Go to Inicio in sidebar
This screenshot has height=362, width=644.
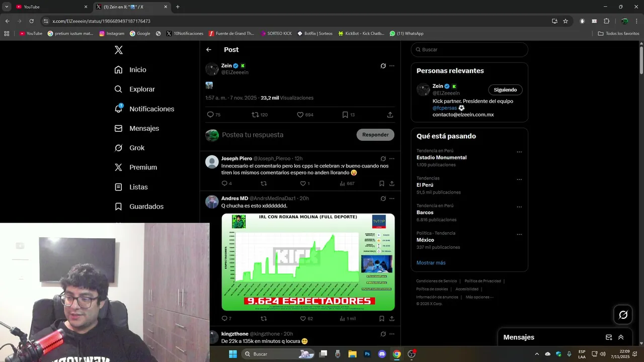click(x=131, y=70)
